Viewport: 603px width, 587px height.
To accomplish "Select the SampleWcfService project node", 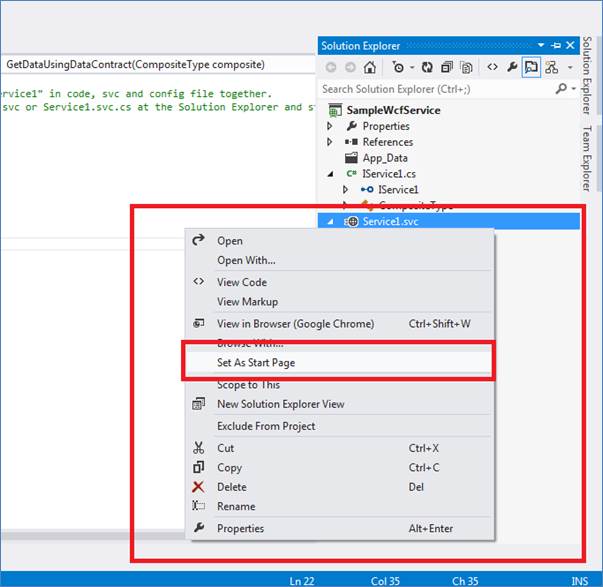I will point(393,110).
